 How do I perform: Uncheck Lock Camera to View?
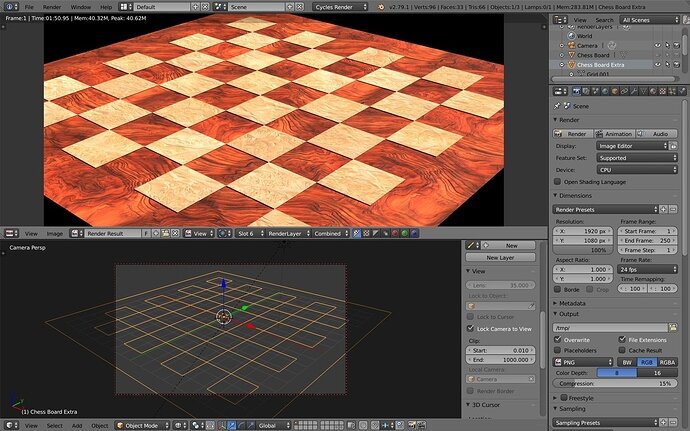[470, 328]
